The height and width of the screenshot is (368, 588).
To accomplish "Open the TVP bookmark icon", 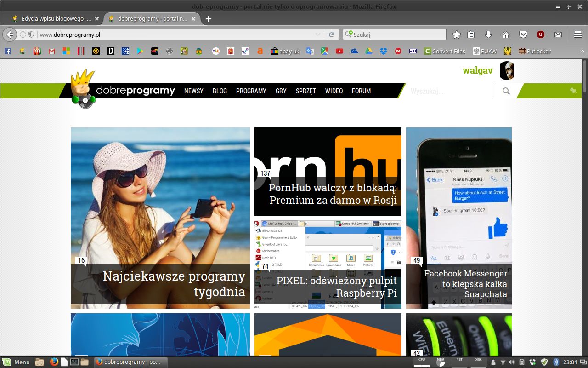I will coord(413,51).
